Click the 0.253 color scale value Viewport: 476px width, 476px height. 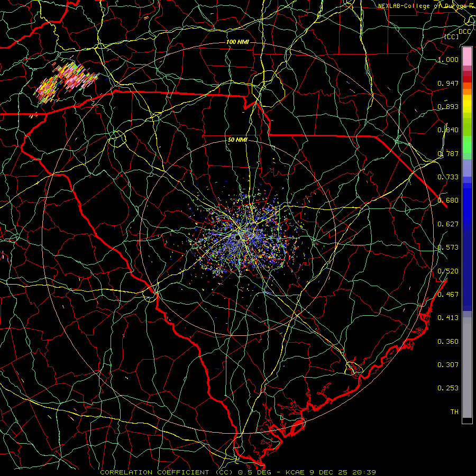tap(448, 388)
